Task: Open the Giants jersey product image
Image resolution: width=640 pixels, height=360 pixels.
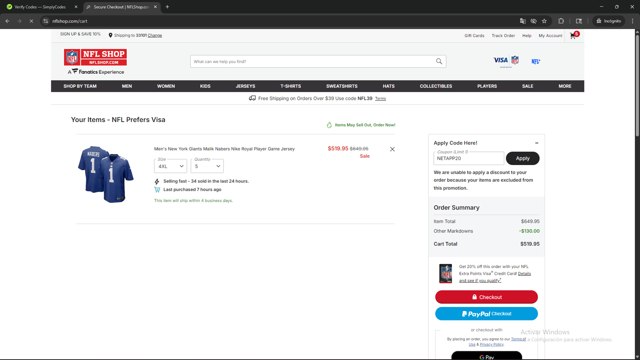Action: coord(105,174)
